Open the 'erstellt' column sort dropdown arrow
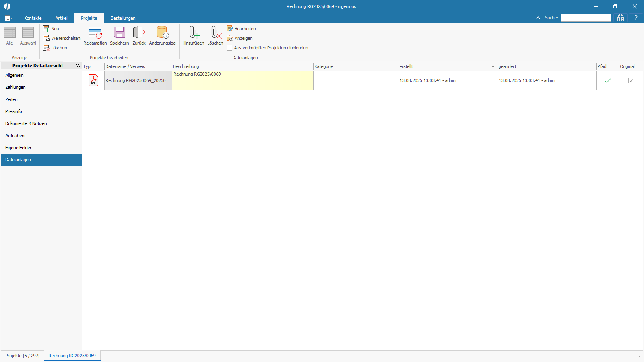 pos(493,67)
